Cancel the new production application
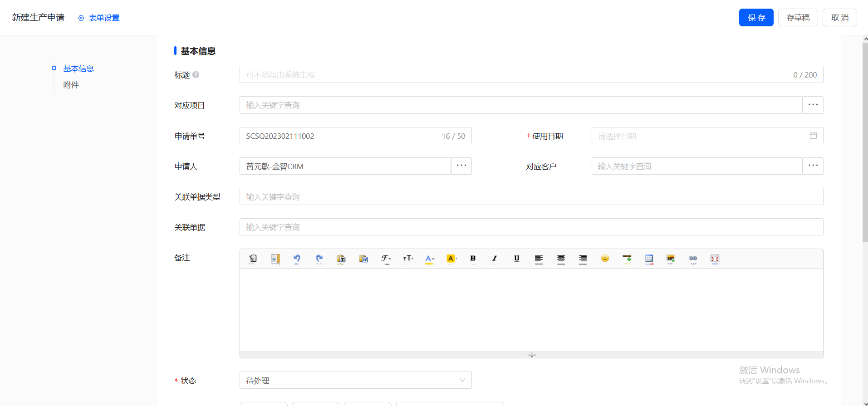Screen dimensions: 868x406 pos(839,18)
